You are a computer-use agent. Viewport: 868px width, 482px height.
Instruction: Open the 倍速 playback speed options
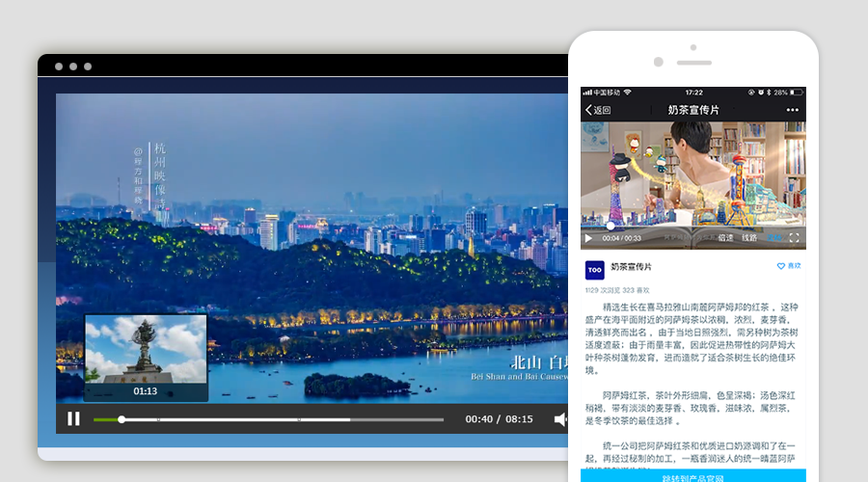(725, 237)
